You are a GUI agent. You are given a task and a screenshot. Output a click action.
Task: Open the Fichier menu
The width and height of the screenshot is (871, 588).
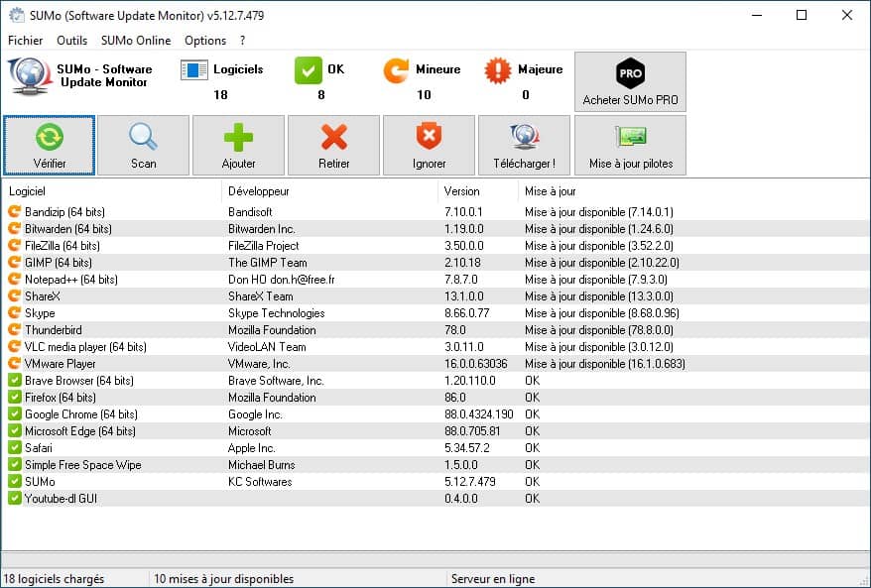pos(25,41)
